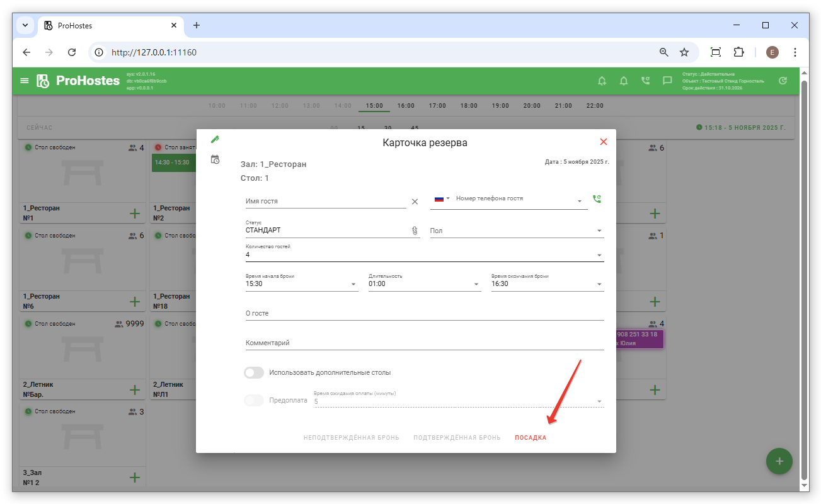Close the reservation card with red X
The width and height of the screenshot is (821, 504).
click(x=603, y=142)
